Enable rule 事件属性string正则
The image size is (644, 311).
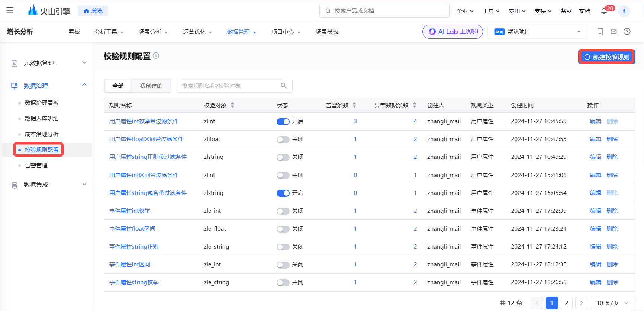click(x=283, y=247)
